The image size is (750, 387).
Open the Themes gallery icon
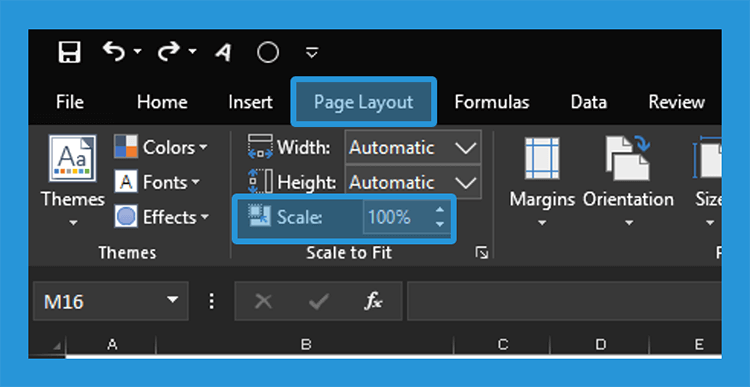click(73, 158)
